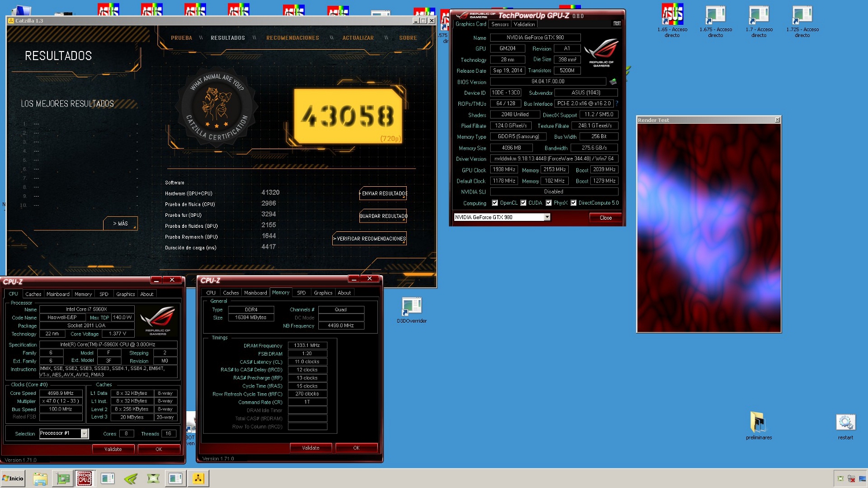Open the ACTUALIZAR tab in Catzilla
Screen dimensions: 868x488
click(358, 38)
